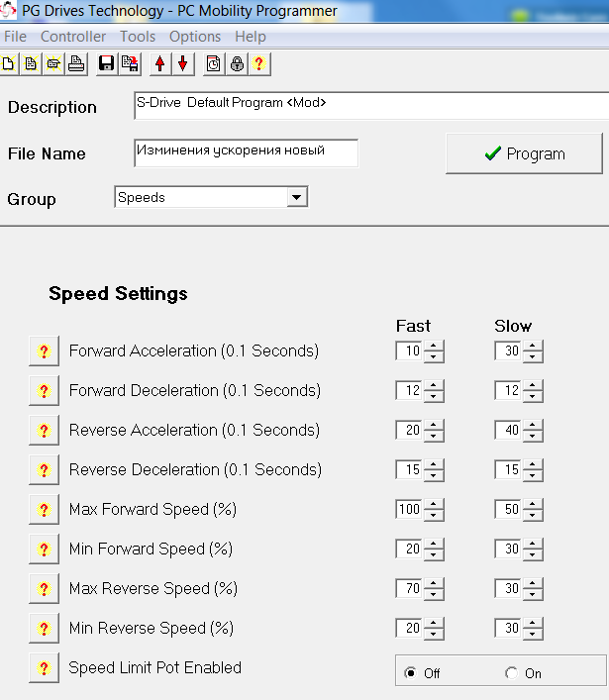Click the floppy disk Save icon
Viewport: 609px width, 700px height.
tap(107, 64)
